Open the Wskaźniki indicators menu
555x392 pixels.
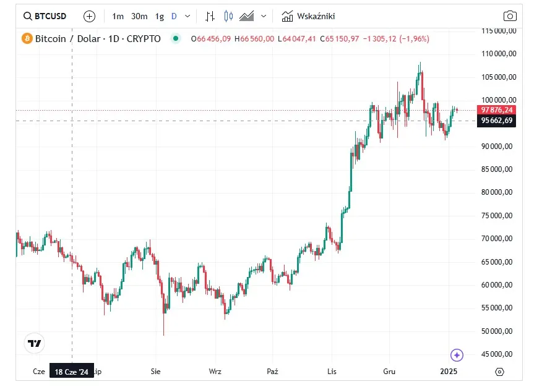pos(308,16)
